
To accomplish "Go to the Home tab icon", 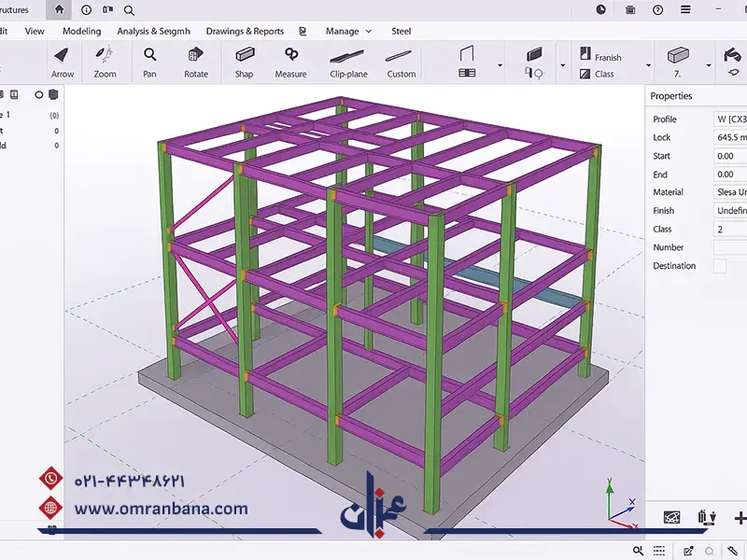I will coord(60,10).
